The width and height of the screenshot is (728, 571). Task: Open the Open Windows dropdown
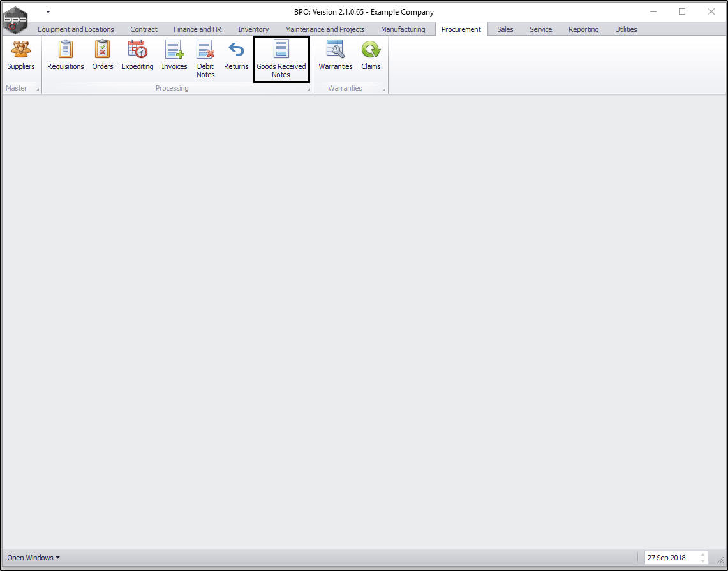click(x=33, y=558)
